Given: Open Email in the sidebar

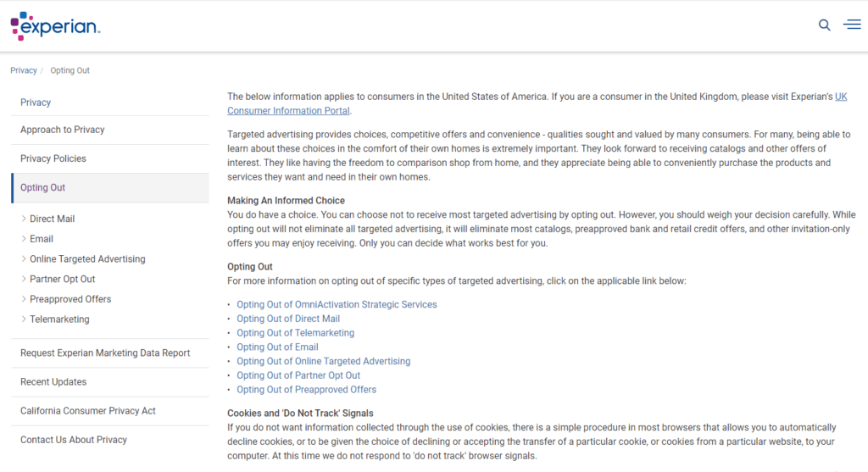Looking at the screenshot, I should 42,238.
